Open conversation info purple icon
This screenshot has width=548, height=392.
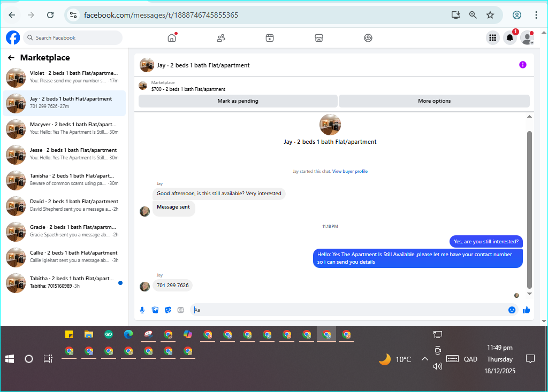pos(522,65)
